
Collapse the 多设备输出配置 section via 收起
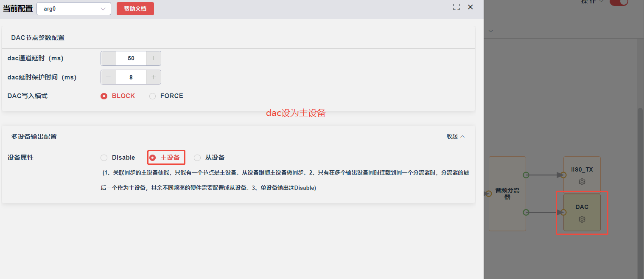pyautogui.click(x=456, y=136)
